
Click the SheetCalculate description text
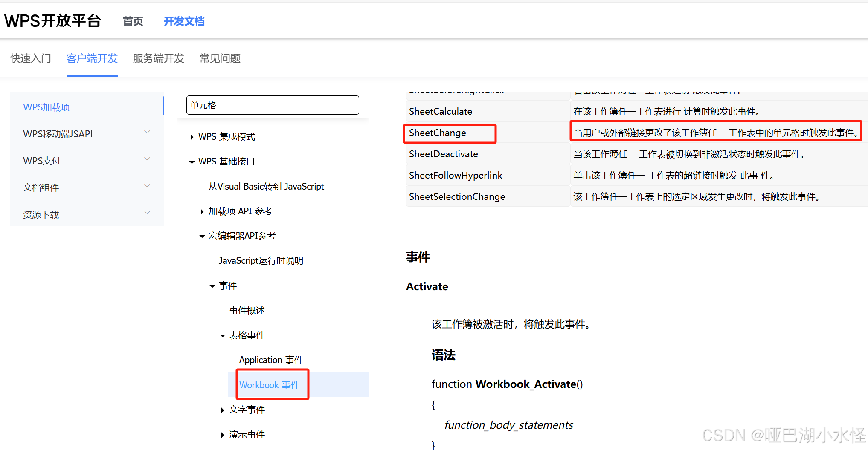coord(667,111)
